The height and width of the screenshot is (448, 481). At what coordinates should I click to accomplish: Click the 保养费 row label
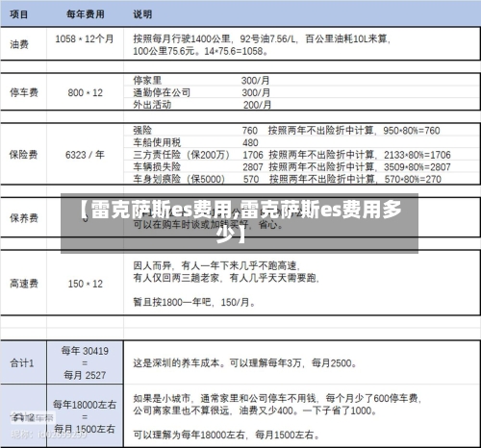24,218
